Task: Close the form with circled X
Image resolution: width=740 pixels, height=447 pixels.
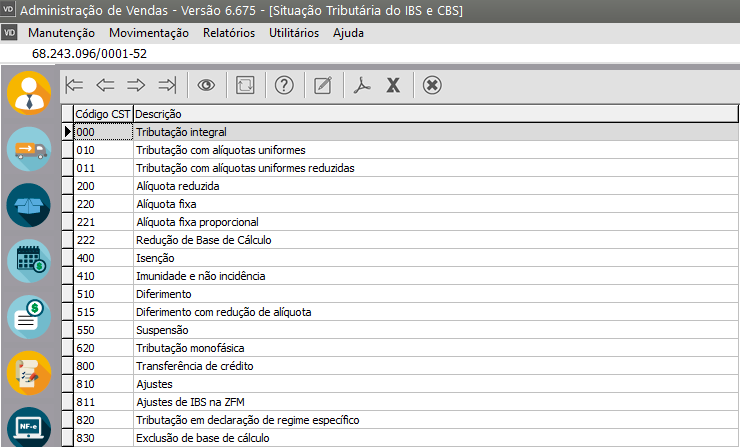Action: pyautogui.click(x=432, y=85)
